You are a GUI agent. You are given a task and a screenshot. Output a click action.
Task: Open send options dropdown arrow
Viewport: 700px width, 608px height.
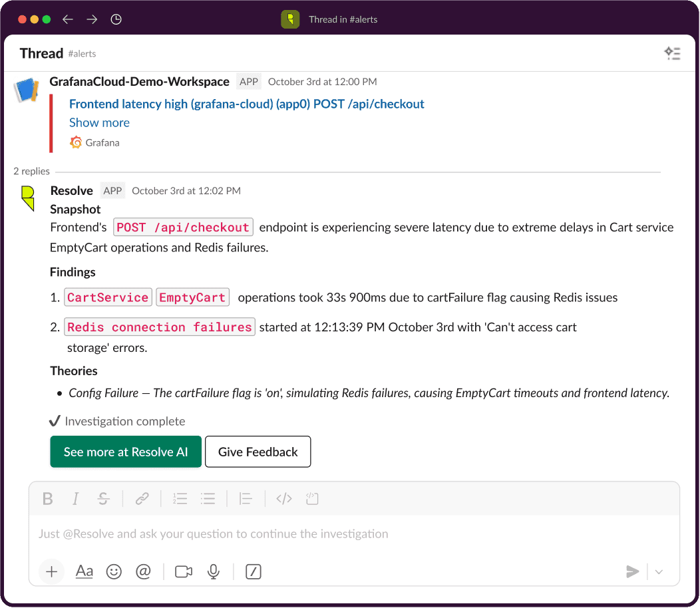(659, 571)
